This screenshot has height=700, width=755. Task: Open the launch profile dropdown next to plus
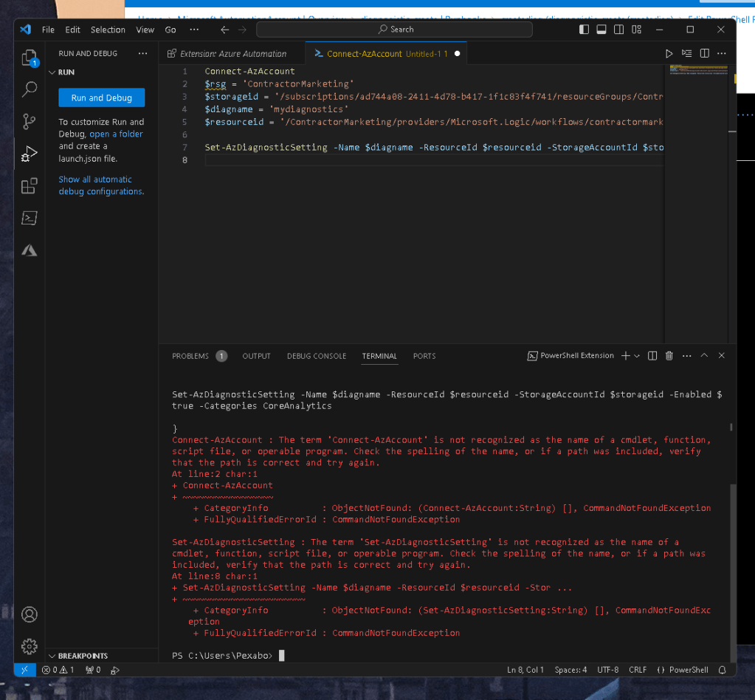637,356
